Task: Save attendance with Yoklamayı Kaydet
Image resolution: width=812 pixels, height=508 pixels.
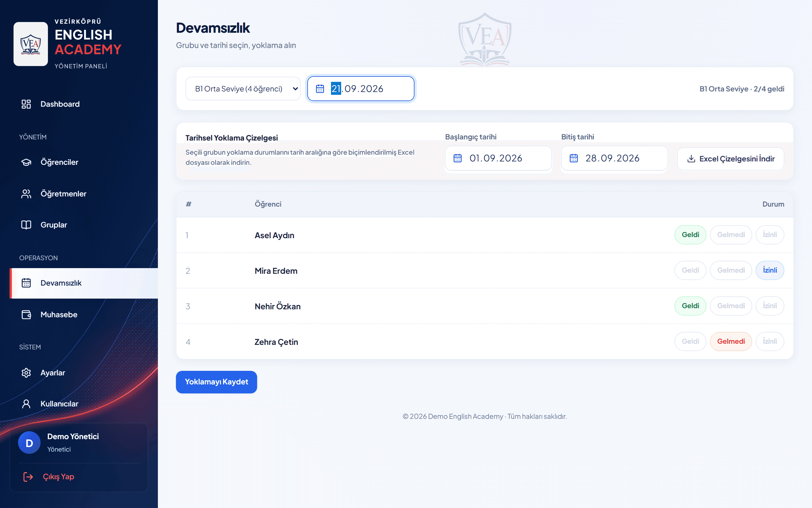Action: pos(217,382)
